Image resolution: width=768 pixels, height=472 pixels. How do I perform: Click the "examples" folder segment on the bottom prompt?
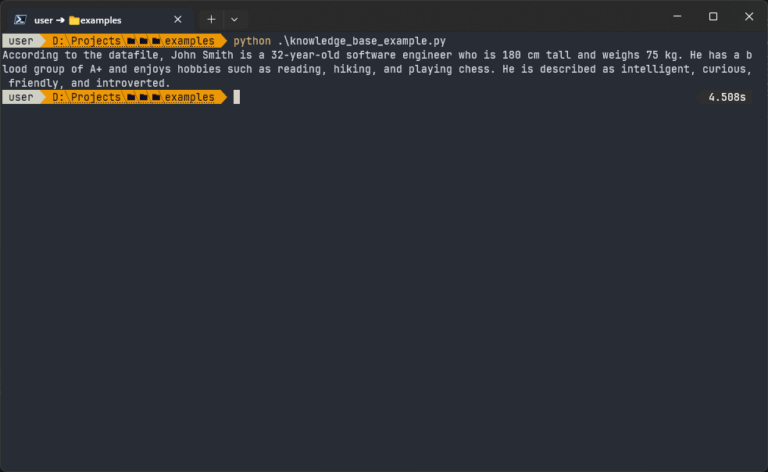point(189,97)
